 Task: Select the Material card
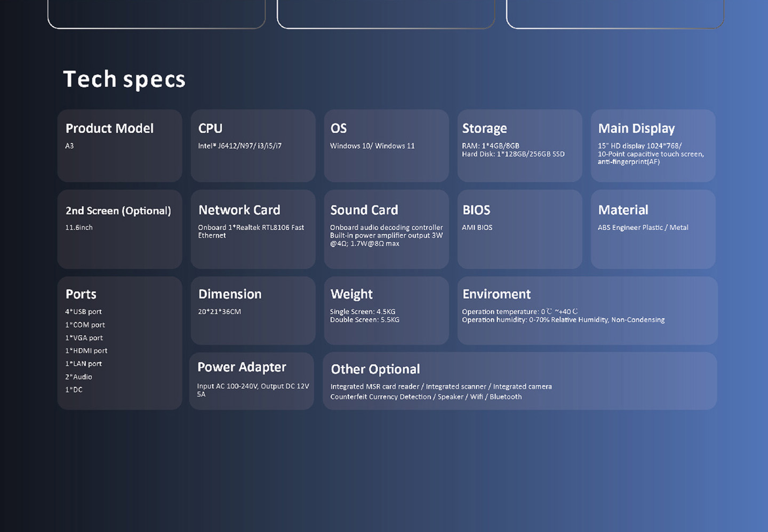coord(653,229)
